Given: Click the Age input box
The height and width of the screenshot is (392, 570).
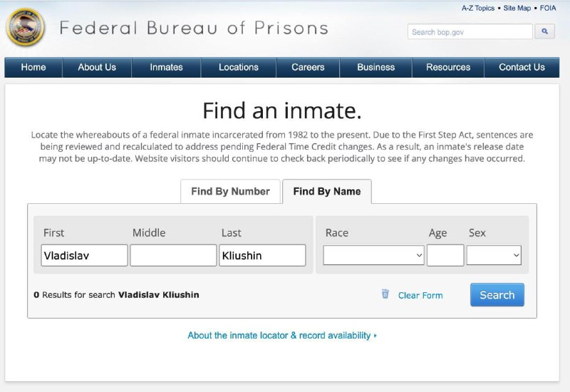Looking at the screenshot, I should [445, 255].
